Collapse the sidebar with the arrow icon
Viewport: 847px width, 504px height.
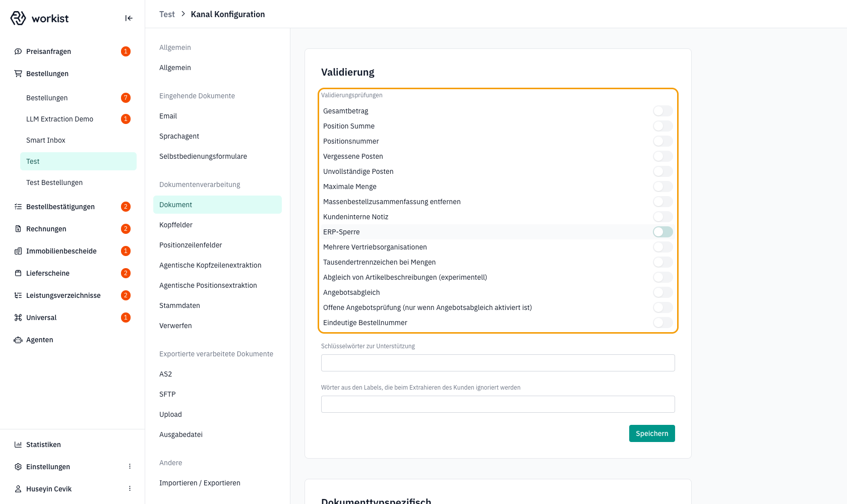click(x=129, y=18)
